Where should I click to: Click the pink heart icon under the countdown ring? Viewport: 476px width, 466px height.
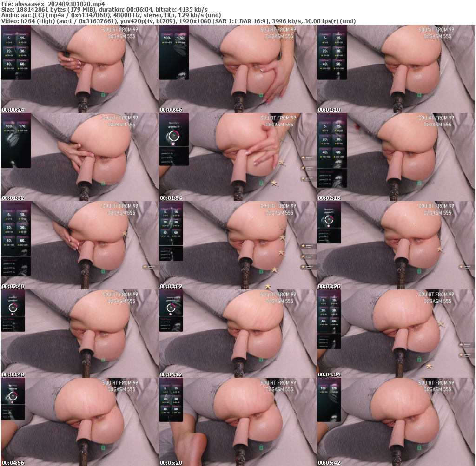[173, 144]
